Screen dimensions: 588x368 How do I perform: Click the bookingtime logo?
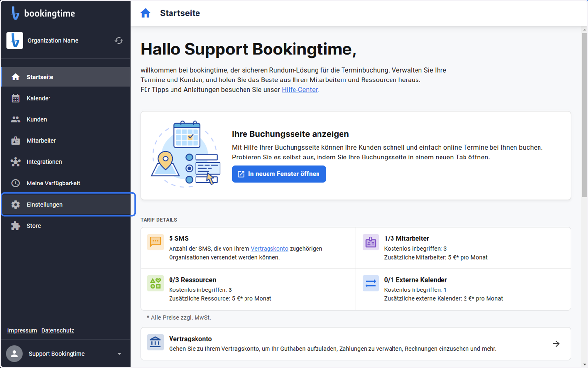(43, 14)
